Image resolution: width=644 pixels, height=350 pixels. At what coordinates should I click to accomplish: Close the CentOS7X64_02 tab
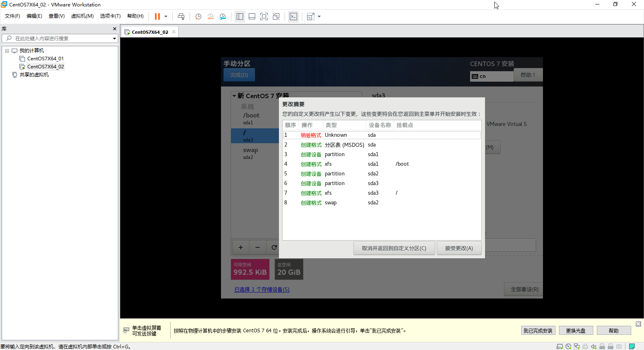point(174,32)
